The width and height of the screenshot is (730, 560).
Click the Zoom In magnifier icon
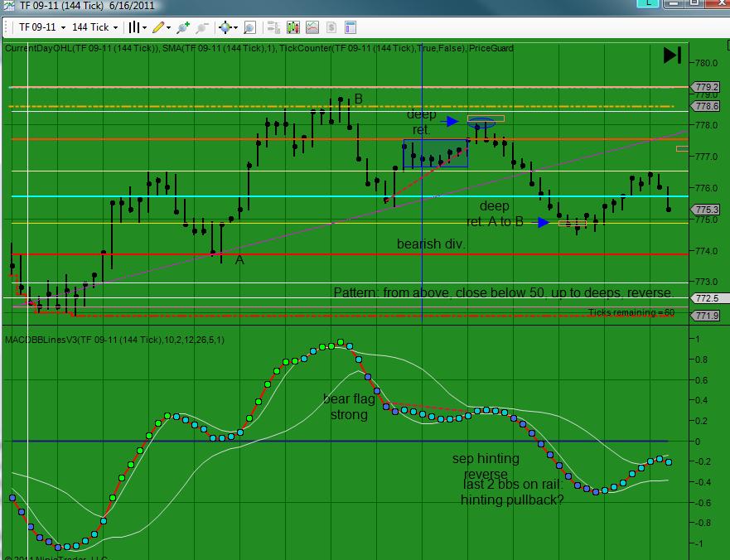(x=183, y=27)
